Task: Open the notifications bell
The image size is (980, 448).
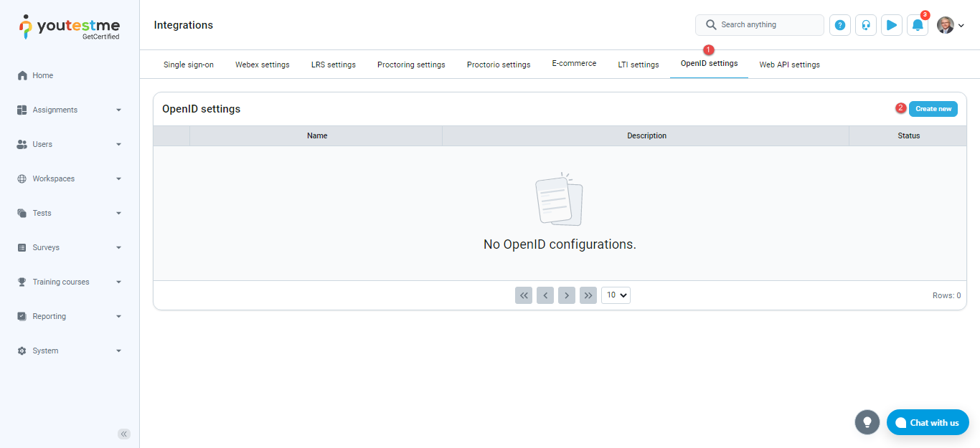Action: click(x=918, y=25)
